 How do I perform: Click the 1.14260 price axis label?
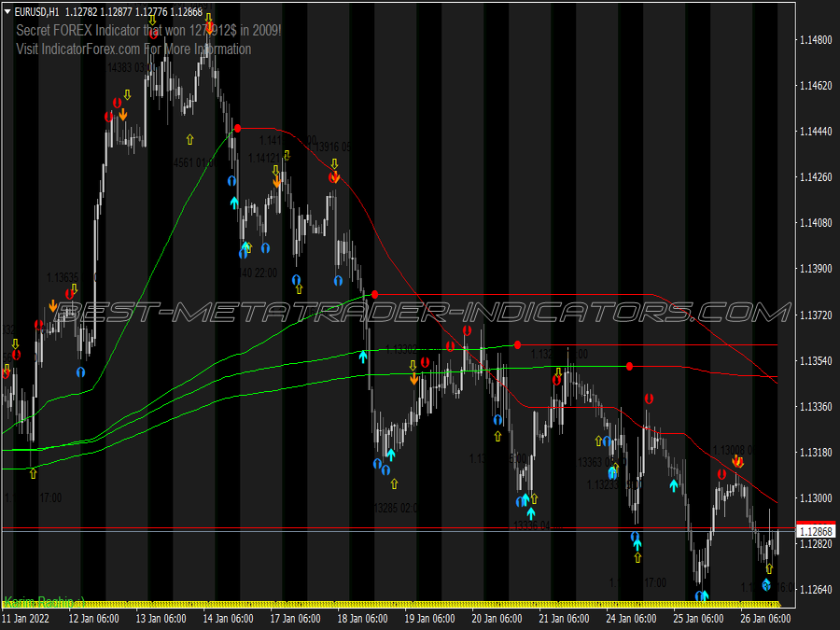816,177
